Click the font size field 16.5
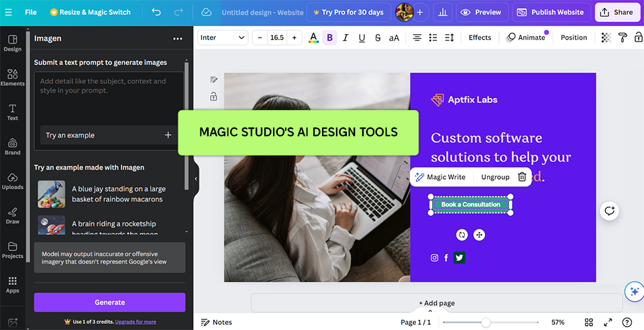The image size is (644, 330). (277, 38)
